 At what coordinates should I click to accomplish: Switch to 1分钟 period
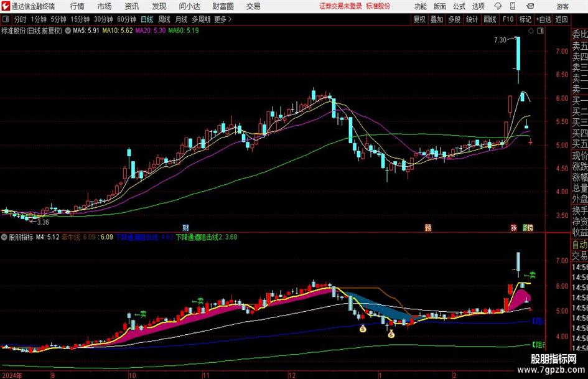pos(39,19)
